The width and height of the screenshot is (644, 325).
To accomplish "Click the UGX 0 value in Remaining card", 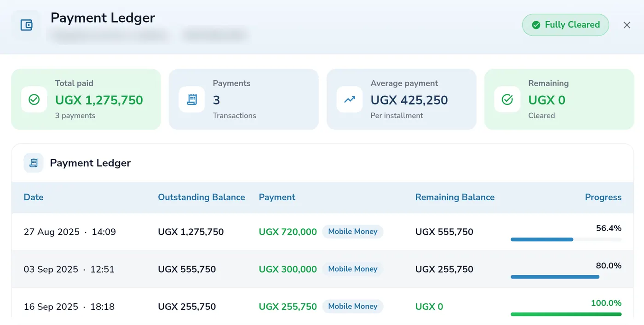I will tap(547, 100).
